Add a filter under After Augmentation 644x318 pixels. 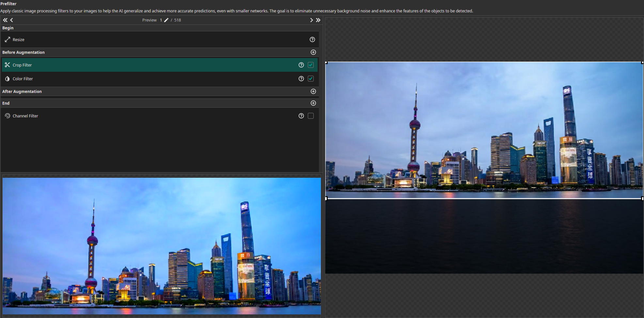pos(313,91)
